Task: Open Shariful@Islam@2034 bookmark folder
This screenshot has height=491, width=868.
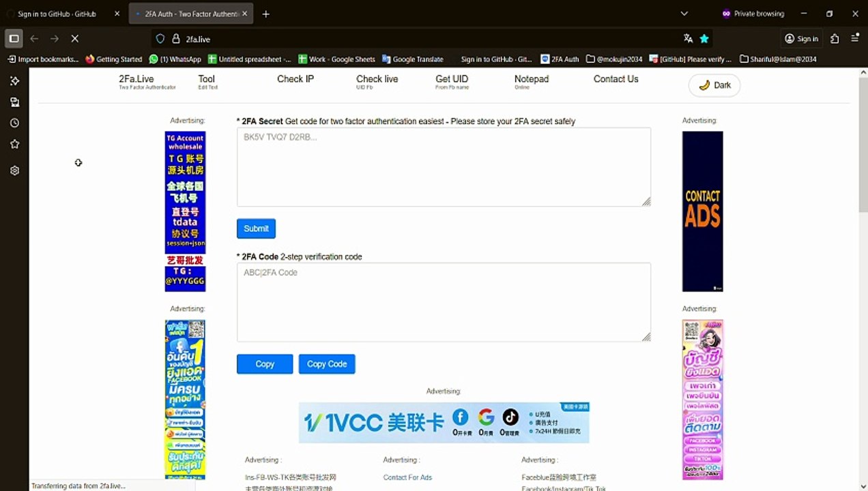Action: (778, 59)
